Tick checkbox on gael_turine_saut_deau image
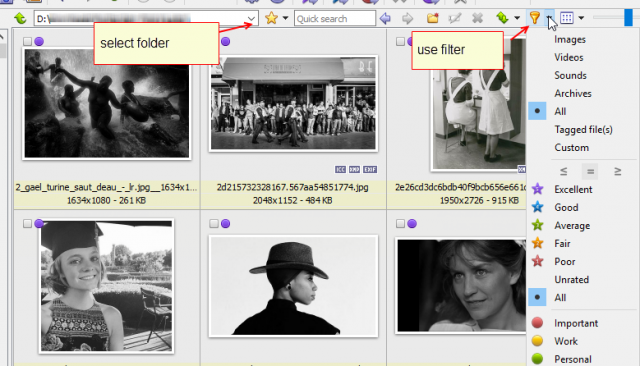 click(27, 41)
